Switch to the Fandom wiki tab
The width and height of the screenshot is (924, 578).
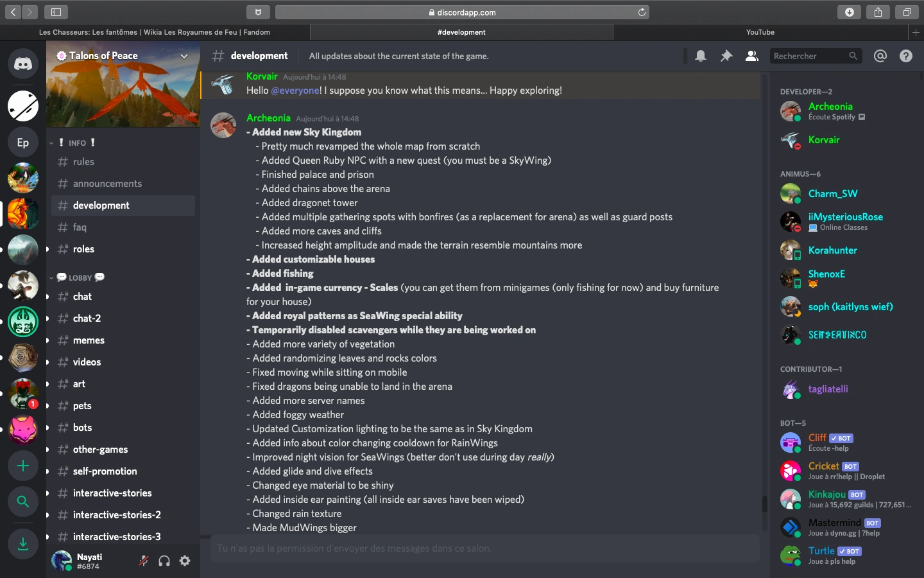[155, 32]
